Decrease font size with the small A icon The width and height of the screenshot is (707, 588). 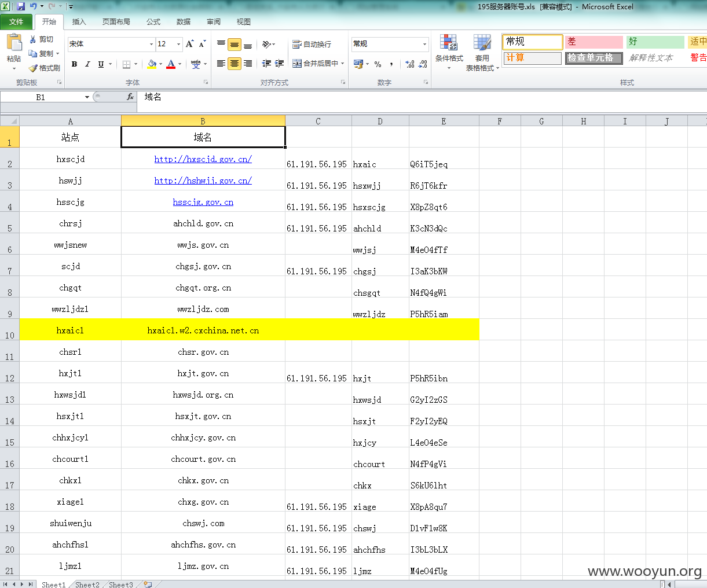[x=202, y=44]
